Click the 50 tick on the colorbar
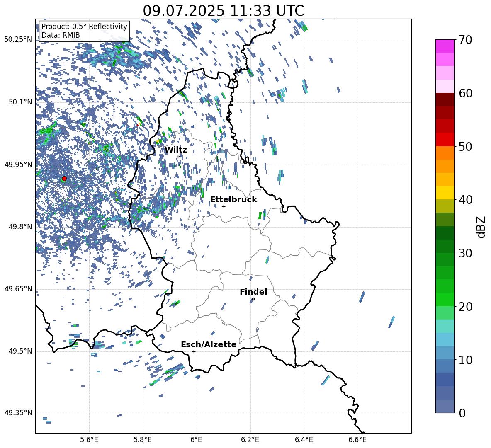The width and height of the screenshot is (491, 448). click(465, 146)
